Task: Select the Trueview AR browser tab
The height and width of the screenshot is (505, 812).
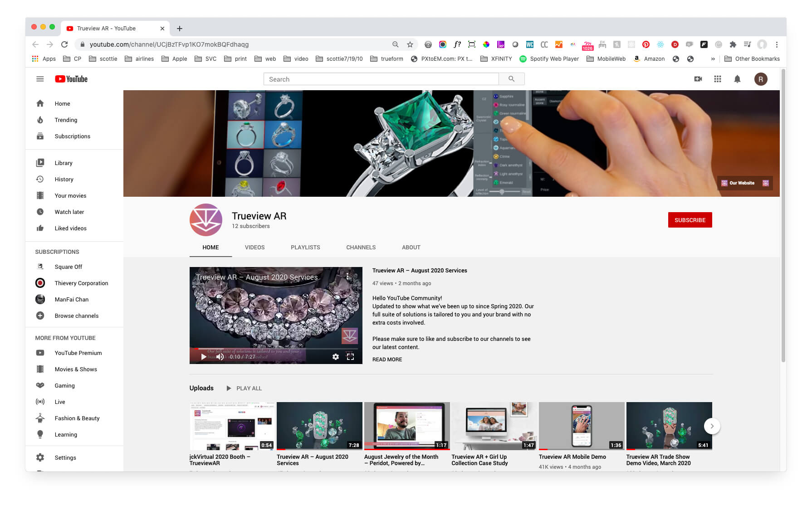Action: 115,28
